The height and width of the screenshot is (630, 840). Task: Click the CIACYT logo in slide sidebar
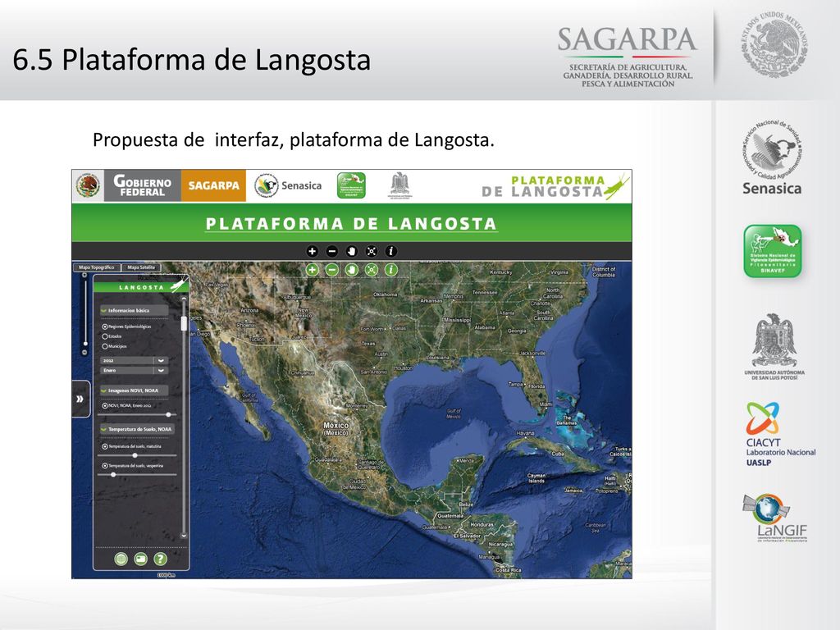[779, 435]
